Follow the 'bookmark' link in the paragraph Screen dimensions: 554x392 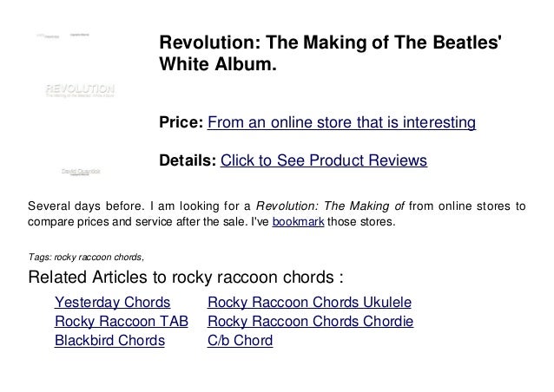click(x=298, y=221)
